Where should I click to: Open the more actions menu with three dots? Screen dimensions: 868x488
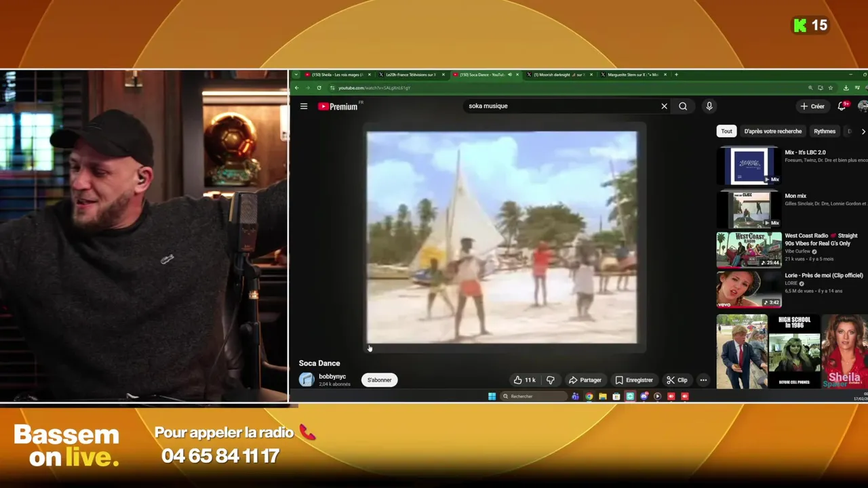point(703,380)
